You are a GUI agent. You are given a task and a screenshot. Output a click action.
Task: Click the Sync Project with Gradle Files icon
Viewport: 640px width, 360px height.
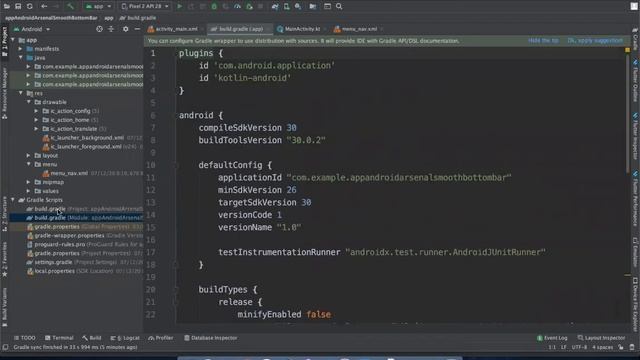275,7
